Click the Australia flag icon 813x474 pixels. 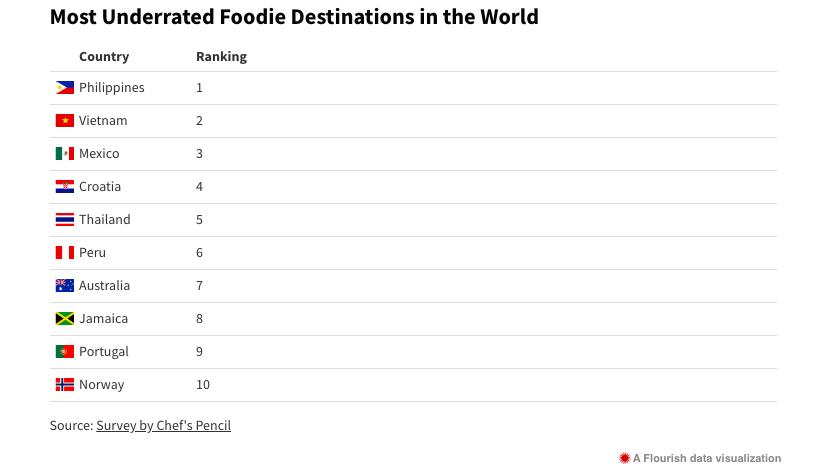click(x=65, y=286)
